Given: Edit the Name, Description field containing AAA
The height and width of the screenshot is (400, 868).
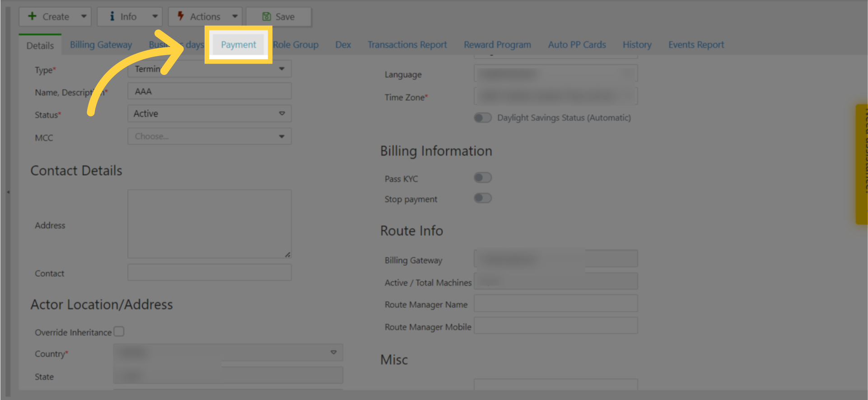Looking at the screenshot, I should pyautogui.click(x=210, y=91).
